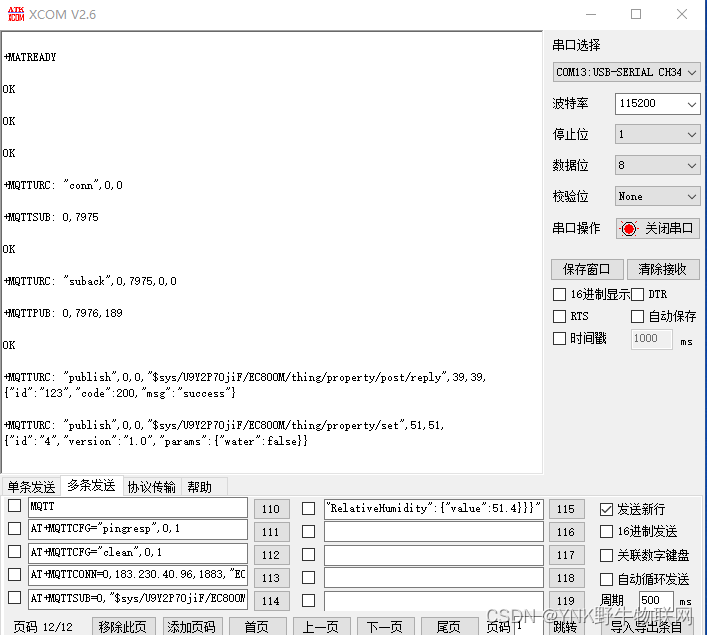This screenshot has height=635, width=707.
Task: Open the 115200 baud rate dropdown
Action: pyautogui.click(x=657, y=104)
